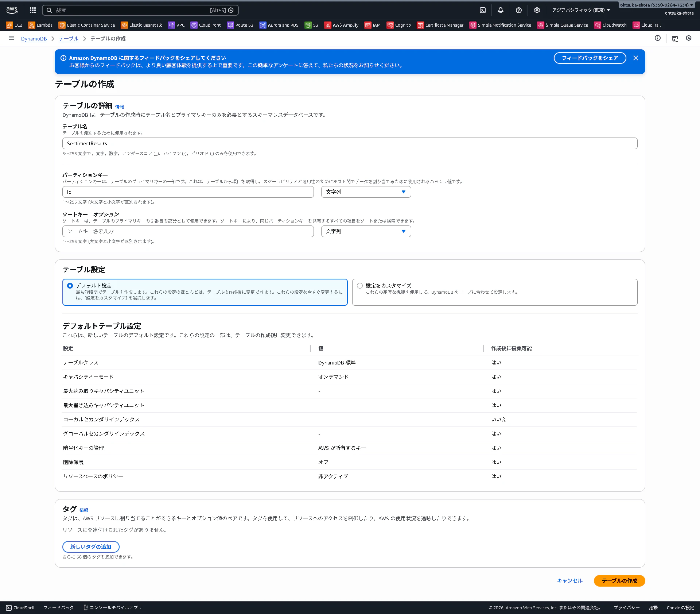Screen dimensions: 700x614
Task: Click テーブルの作成 submit button
Action: (619, 581)
